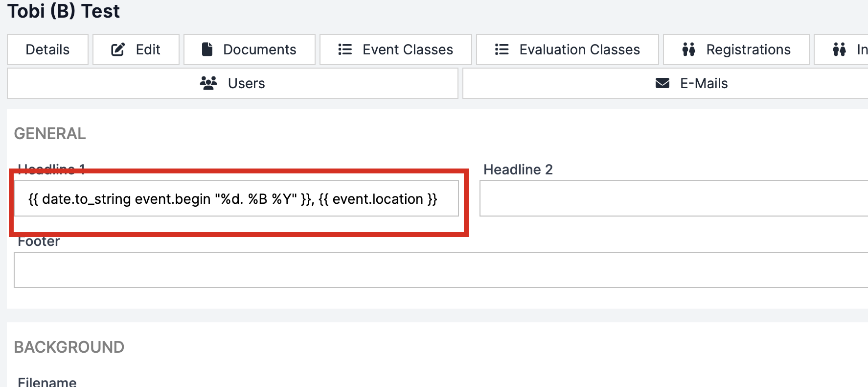Click the envelope icon beside E-Mails
Viewport: 868px width, 387px height.
point(662,83)
